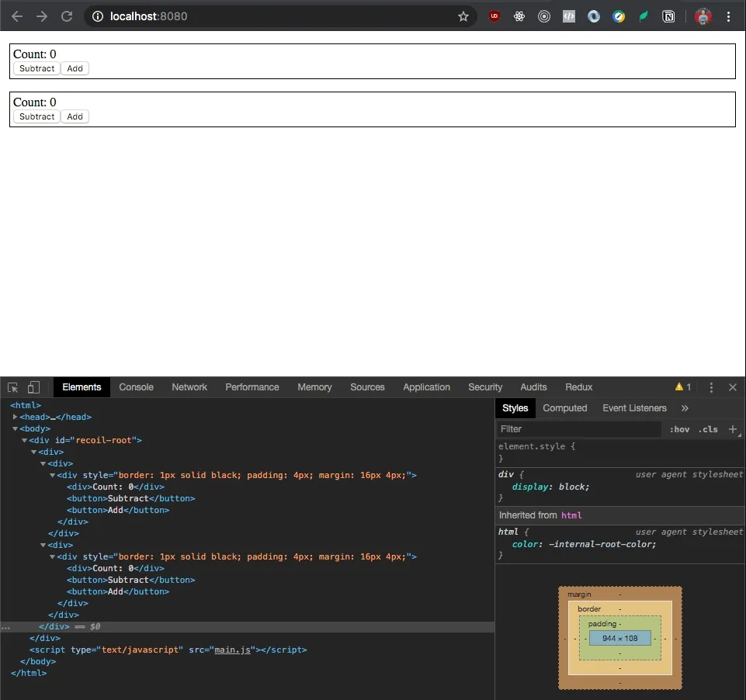
Task: Collapse the body element in DOM tree
Action: (16, 428)
